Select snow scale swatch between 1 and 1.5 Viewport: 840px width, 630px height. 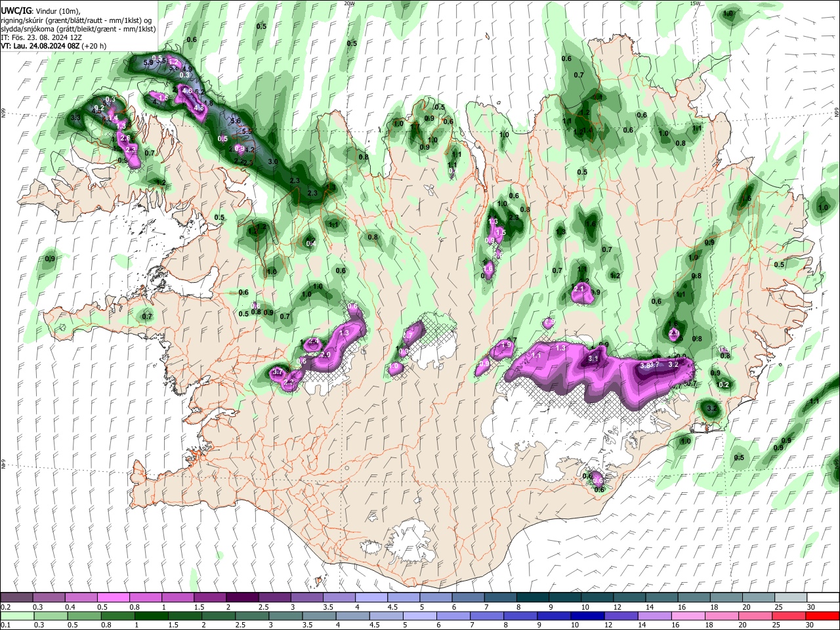[x=178, y=598]
